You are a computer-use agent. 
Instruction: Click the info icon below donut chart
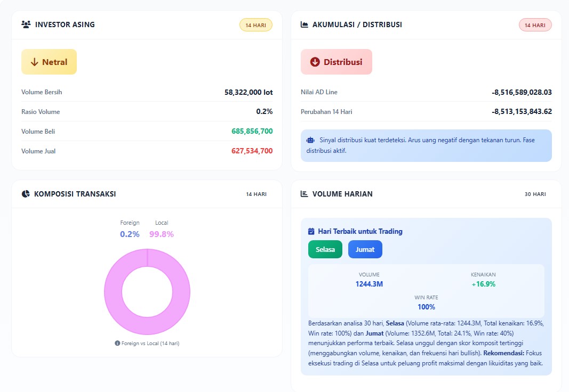pos(117,344)
